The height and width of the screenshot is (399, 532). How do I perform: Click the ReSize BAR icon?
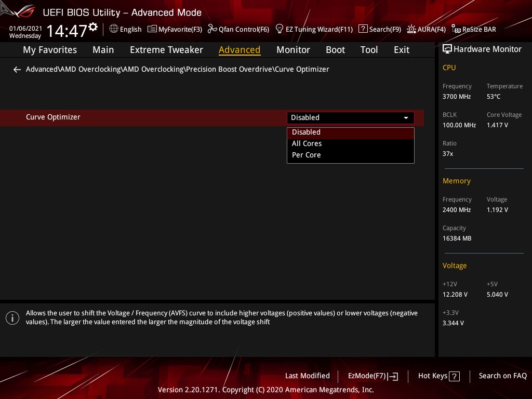coord(456,29)
